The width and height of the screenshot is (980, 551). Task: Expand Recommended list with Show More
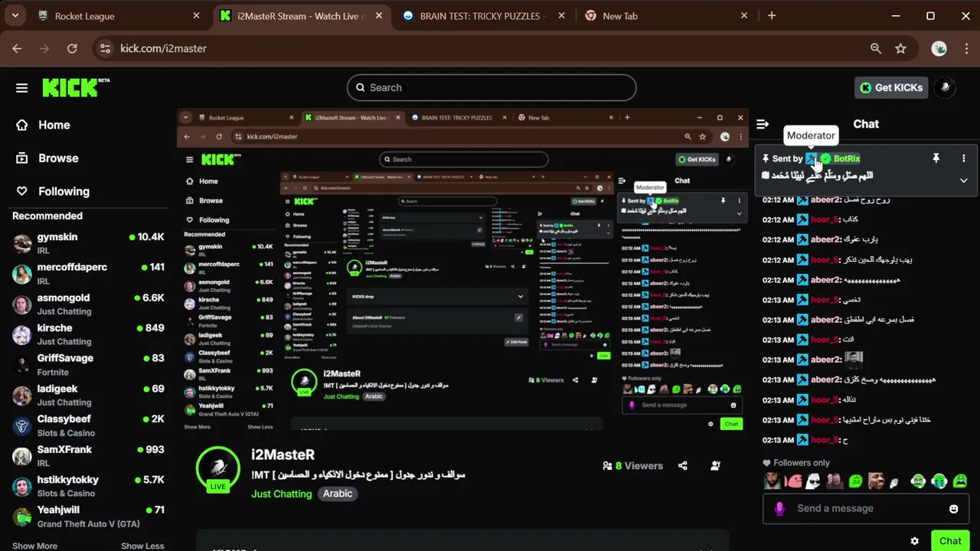(x=34, y=546)
